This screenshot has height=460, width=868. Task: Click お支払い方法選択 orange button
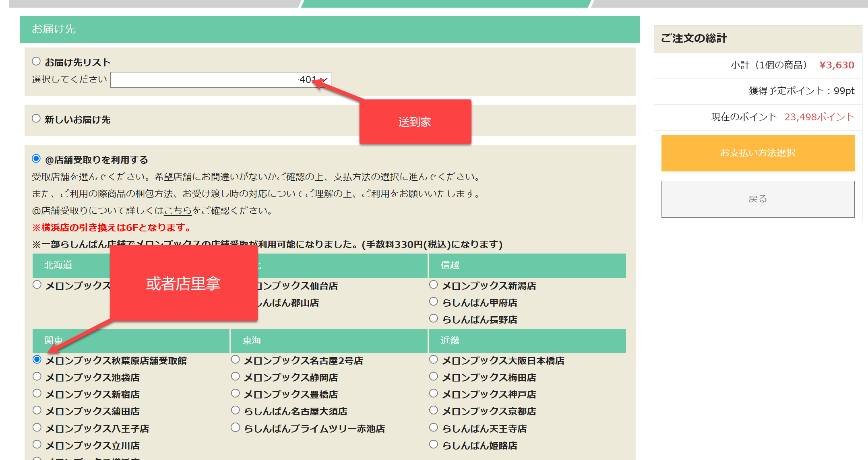[758, 153]
